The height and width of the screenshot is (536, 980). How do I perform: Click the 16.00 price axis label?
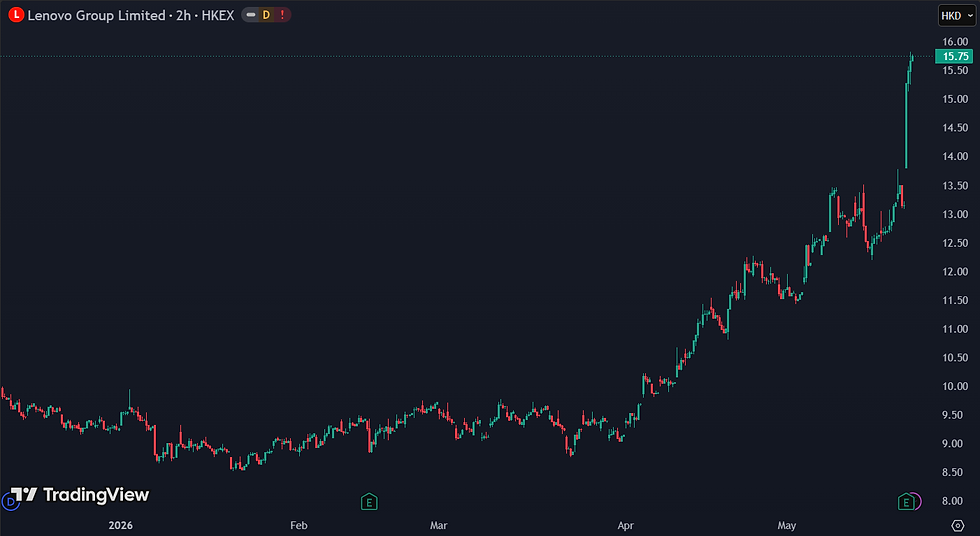955,42
